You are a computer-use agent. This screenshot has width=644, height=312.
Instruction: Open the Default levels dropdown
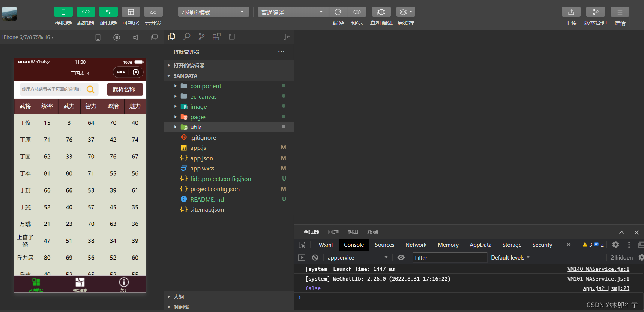[x=510, y=257]
